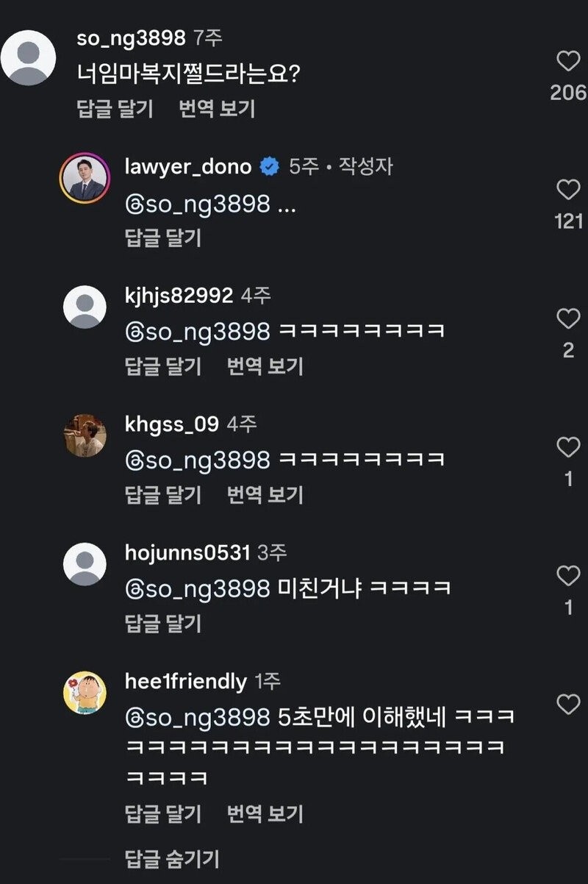
Task: Tap the heart on hojunns0531's reply
Action: (568, 577)
